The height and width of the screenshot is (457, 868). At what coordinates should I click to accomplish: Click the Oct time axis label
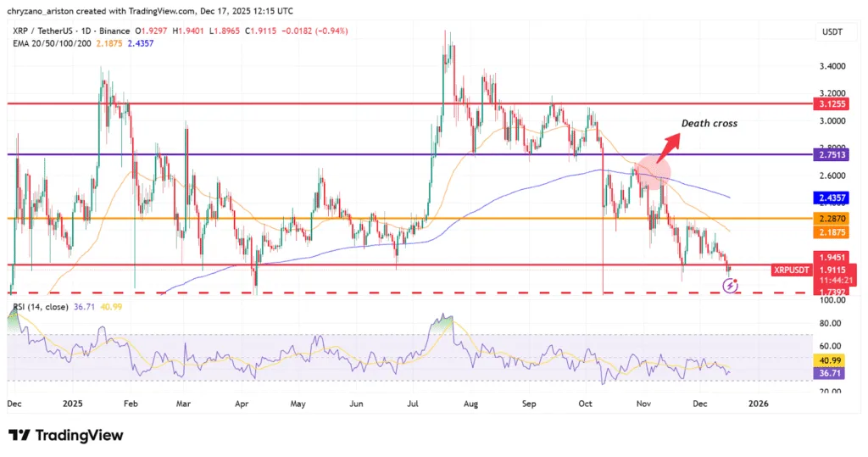(585, 404)
